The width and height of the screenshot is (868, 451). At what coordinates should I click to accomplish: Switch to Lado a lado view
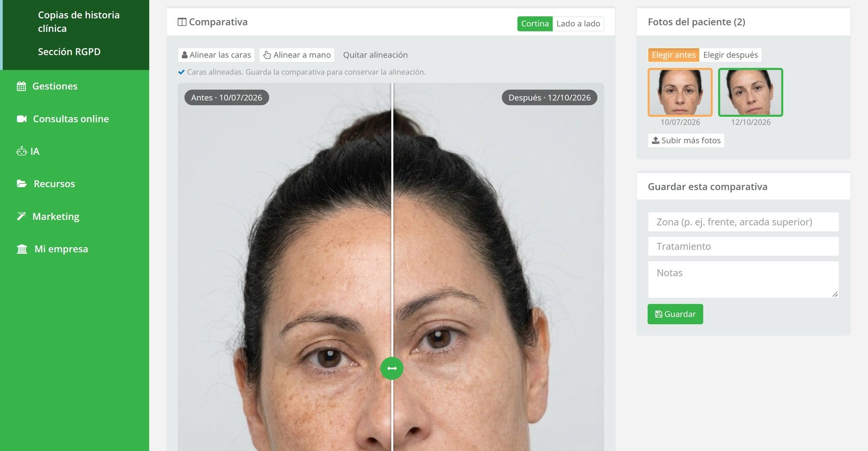[578, 24]
